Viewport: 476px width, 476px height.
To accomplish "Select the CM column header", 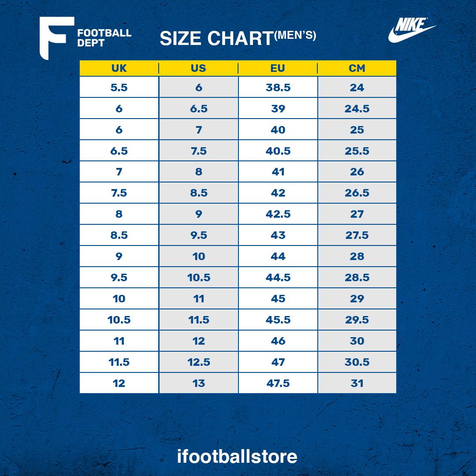I will tap(357, 68).
